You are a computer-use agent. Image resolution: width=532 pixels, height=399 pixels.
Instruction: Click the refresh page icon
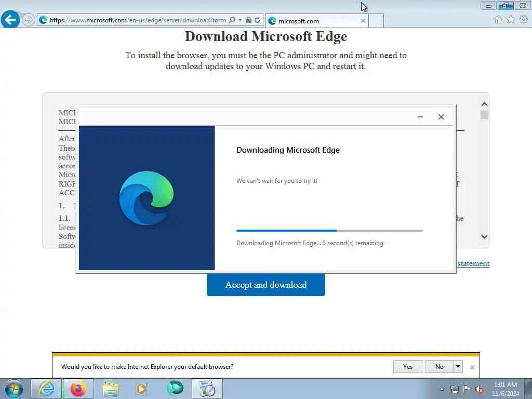click(x=257, y=20)
